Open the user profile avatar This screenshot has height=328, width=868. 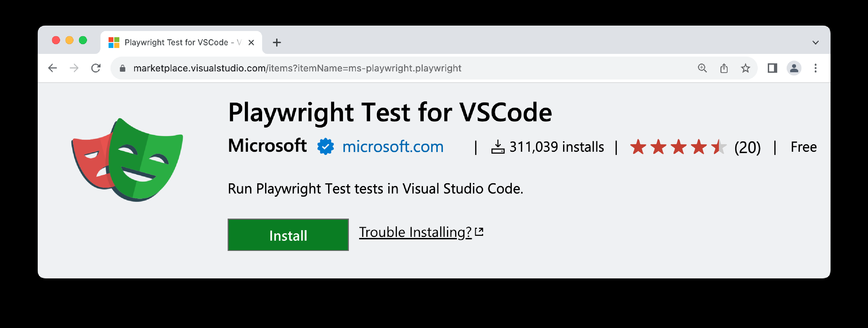pos(794,68)
